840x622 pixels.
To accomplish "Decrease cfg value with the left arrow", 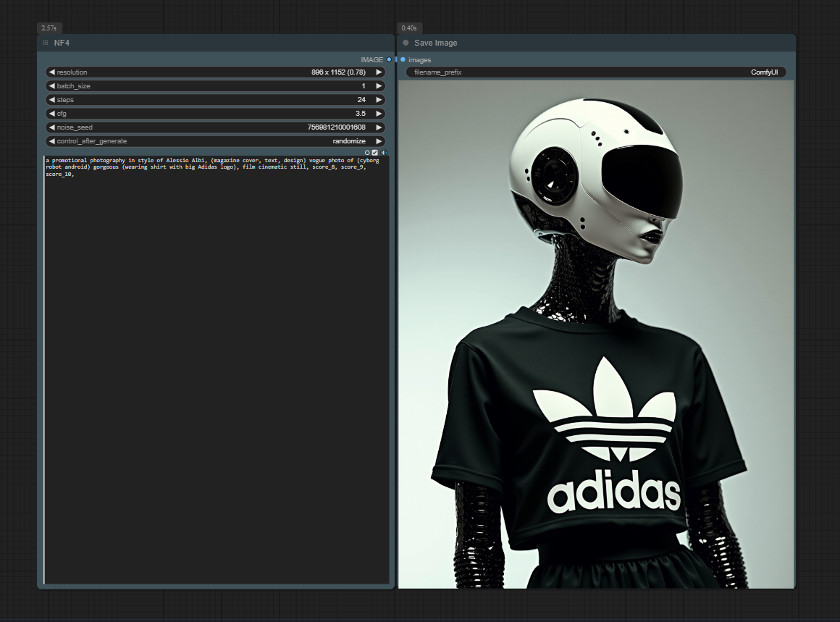I will pos(51,114).
